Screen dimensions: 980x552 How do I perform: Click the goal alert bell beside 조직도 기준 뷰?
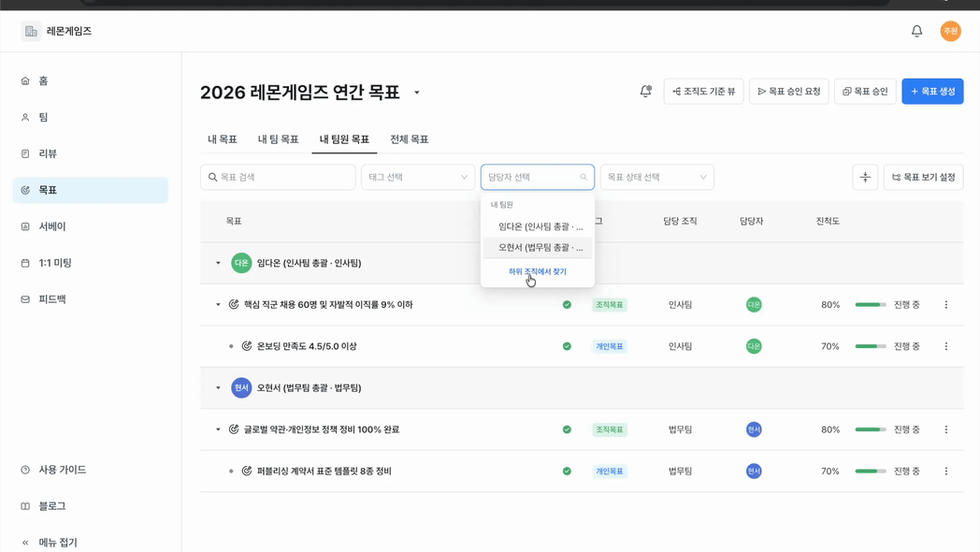[645, 92]
